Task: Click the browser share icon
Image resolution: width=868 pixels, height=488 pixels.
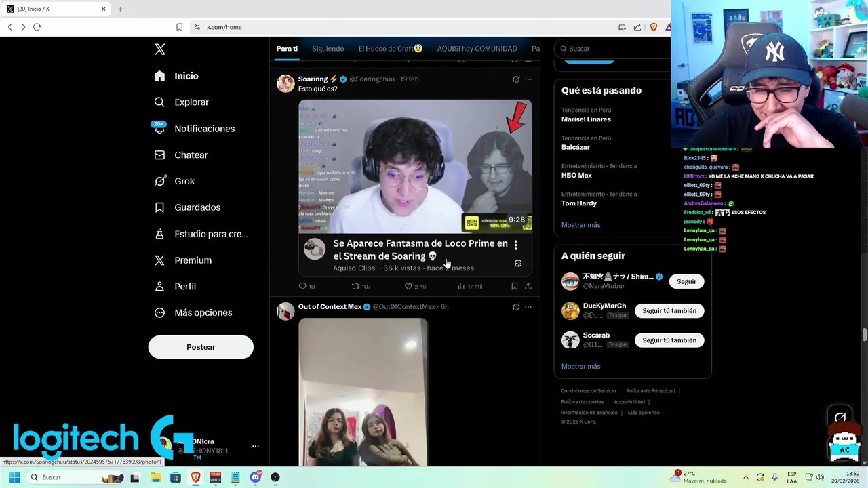Action: pos(637,27)
